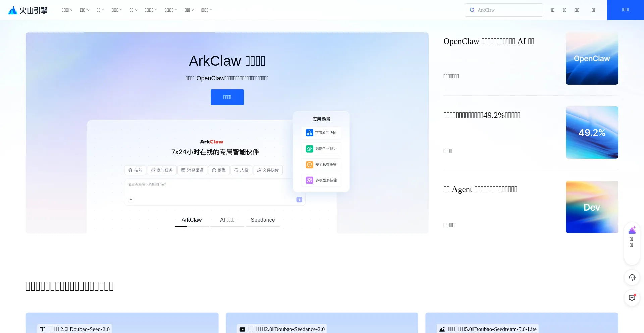Open the Doubao-Seedream-5.0-Lite model card
This screenshot has width=644, height=333.
click(522, 323)
